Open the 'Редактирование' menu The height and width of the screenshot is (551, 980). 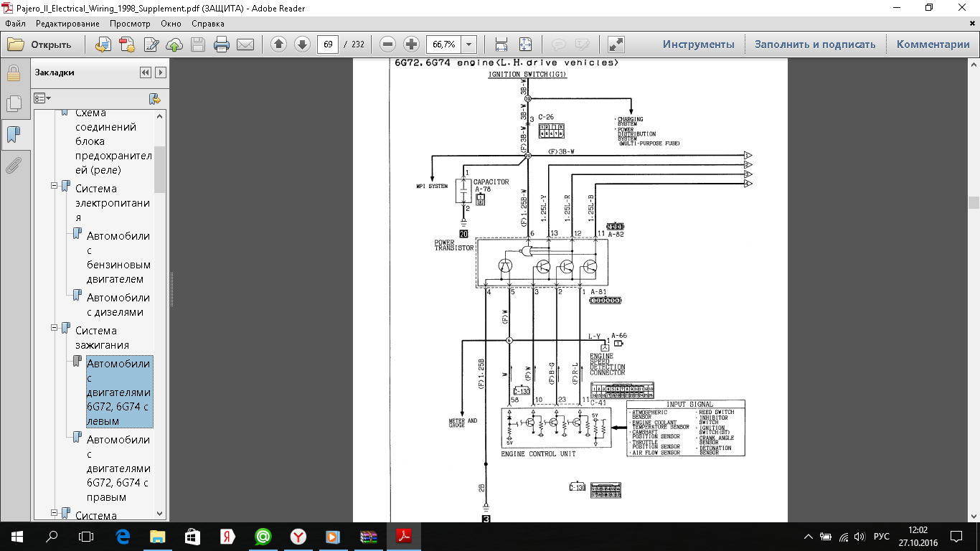tap(67, 24)
